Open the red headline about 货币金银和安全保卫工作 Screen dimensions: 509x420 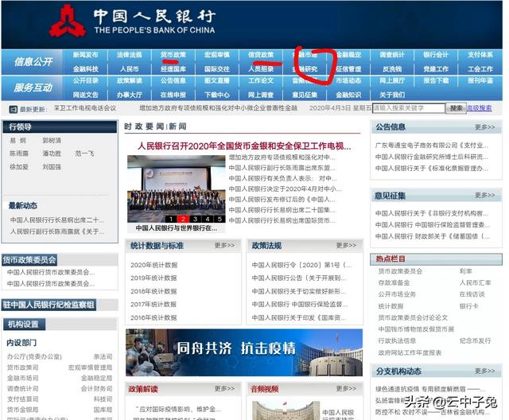[244, 146]
